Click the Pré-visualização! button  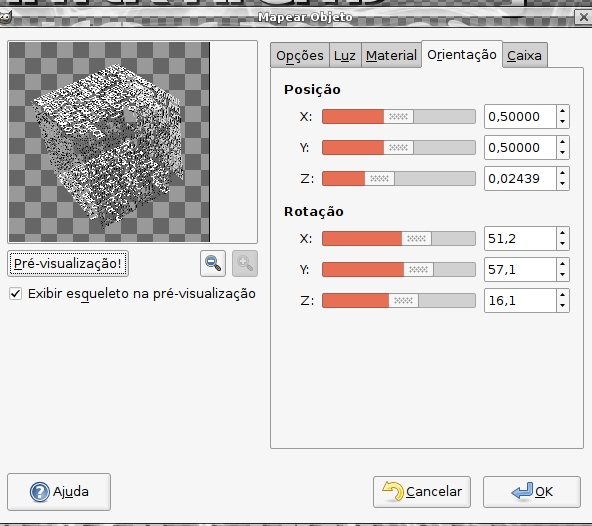tap(68, 263)
